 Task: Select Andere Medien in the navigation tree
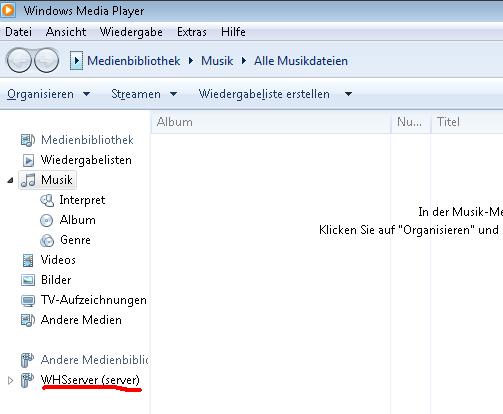coord(81,320)
